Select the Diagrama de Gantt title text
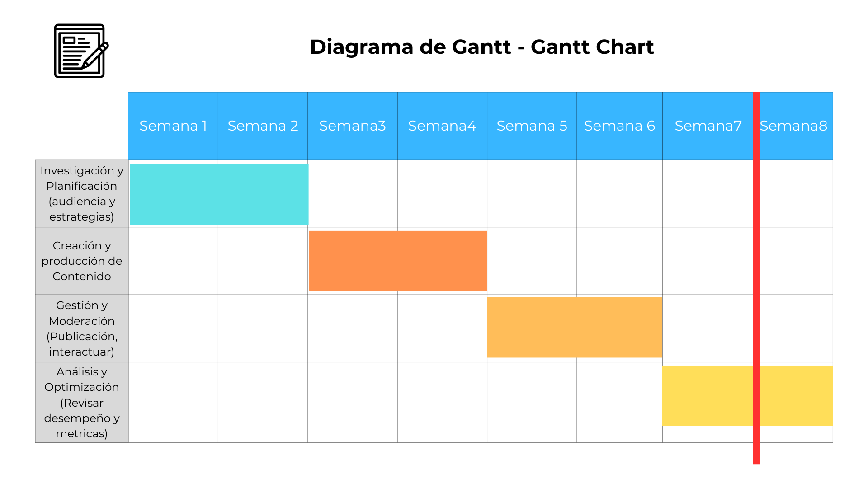868x488 pixels. [x=481, y=47]
